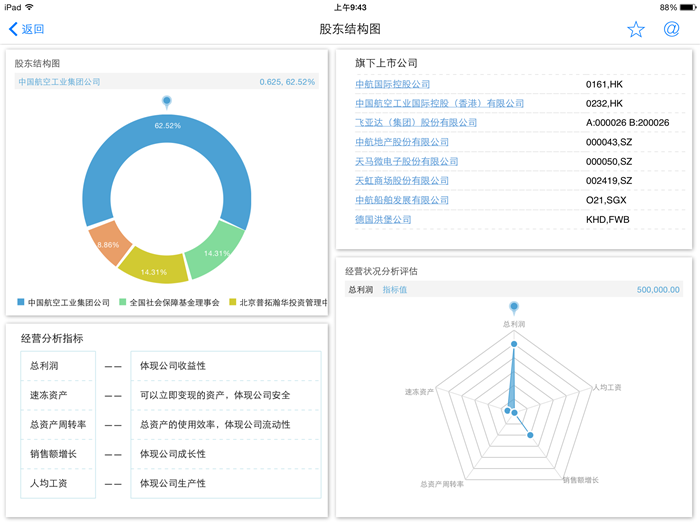Tap radar axis label 总资产周转率
Screen dimensions: 700x525
click(442, 484)
